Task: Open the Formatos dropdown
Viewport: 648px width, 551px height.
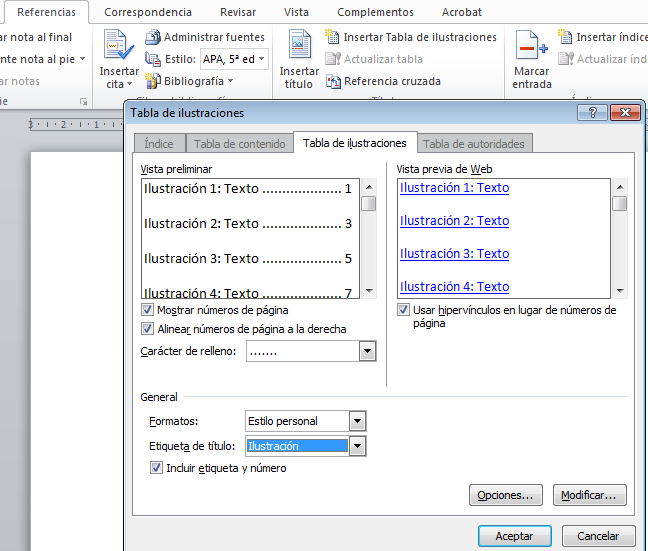Action: pyautogui.click(x=357, y=421)
